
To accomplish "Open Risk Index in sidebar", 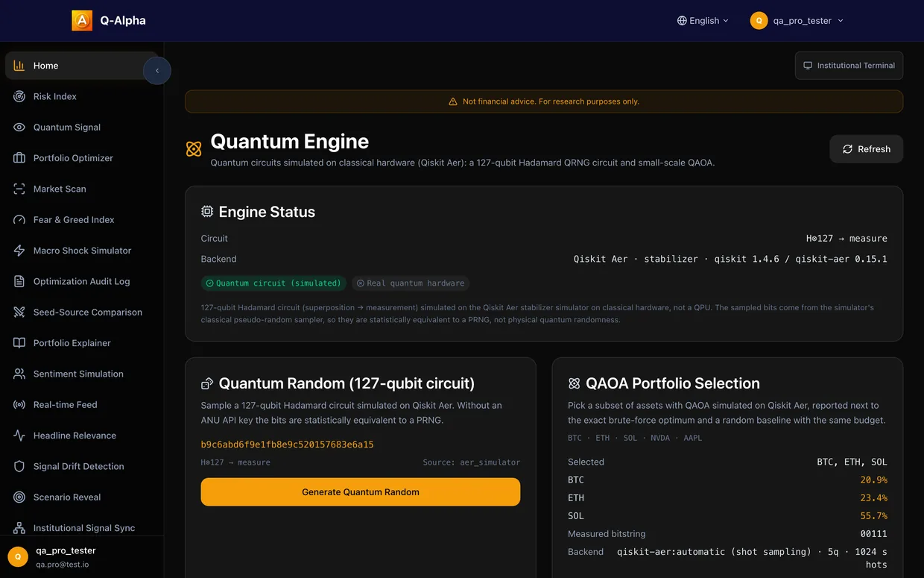I will coord(82,96).
